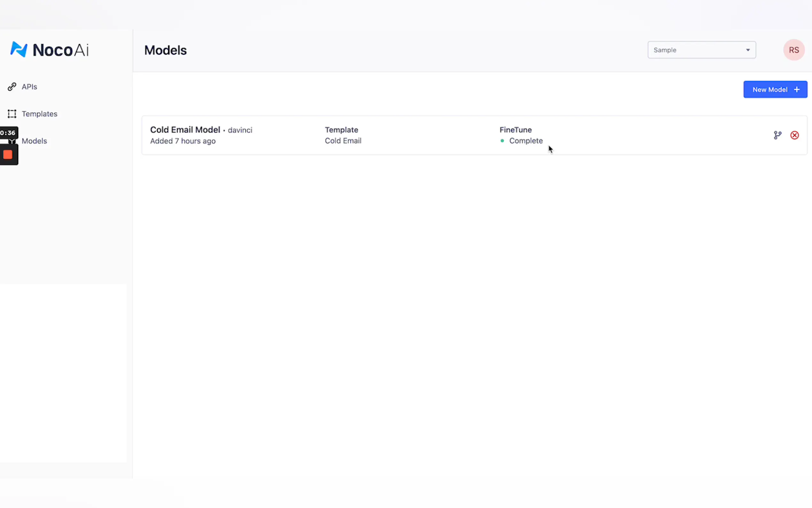Click the Models page heading

coord(165,51)
